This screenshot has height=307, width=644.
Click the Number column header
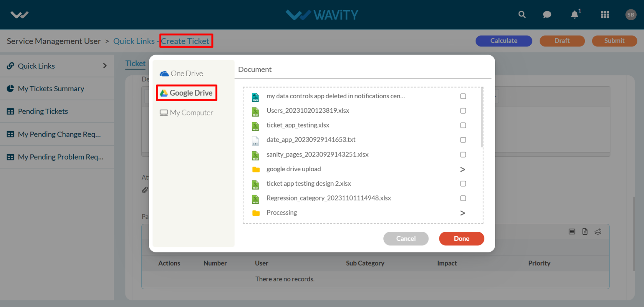[x=215, y=263]
